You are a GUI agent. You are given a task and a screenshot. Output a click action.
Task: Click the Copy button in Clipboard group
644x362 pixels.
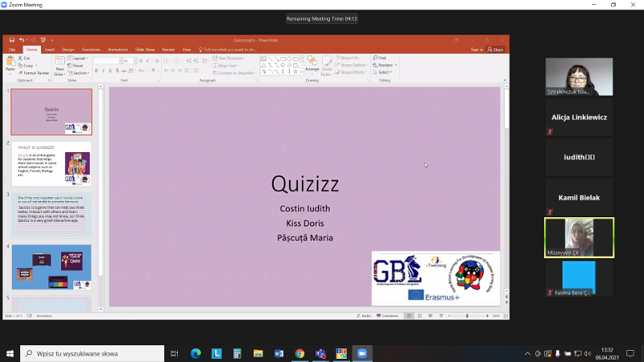coord(27,66)
